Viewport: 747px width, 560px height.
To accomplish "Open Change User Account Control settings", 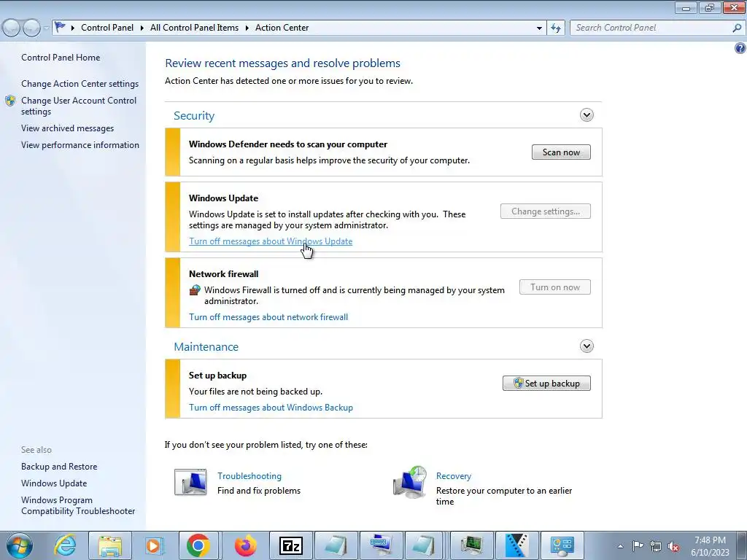I will pos(79,106).
